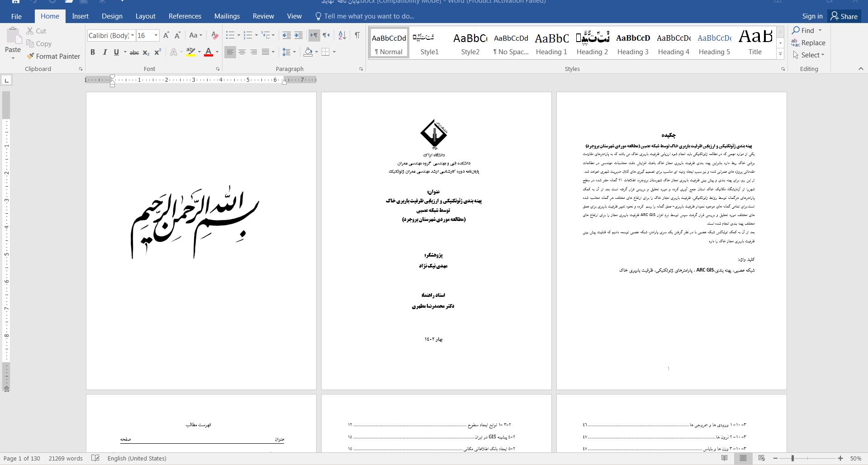The image size is (868, 465).
Task: Toggle left-to-right text direction
Action: tap(314, 35)
